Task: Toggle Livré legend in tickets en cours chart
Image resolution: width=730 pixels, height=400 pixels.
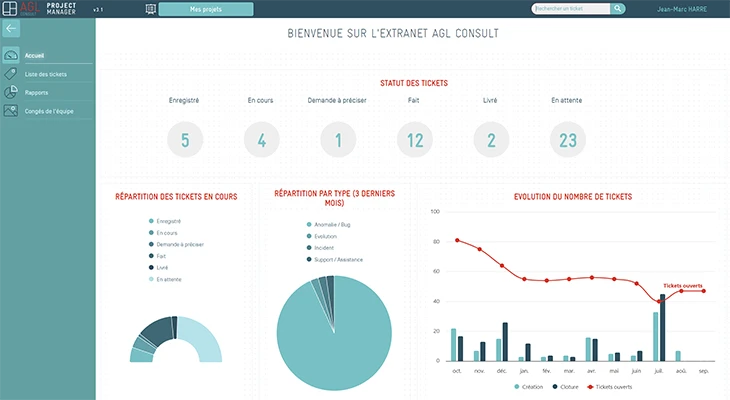Action: (158, 268)
